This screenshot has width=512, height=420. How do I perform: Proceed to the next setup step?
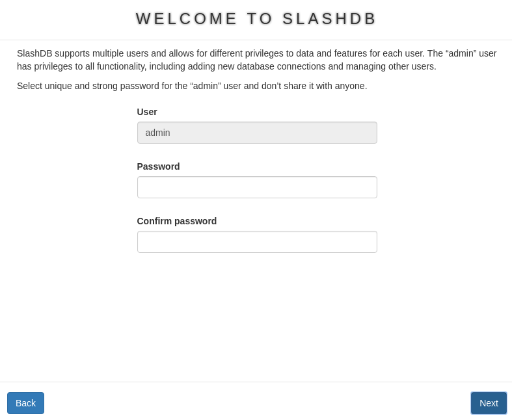point(489,403)
